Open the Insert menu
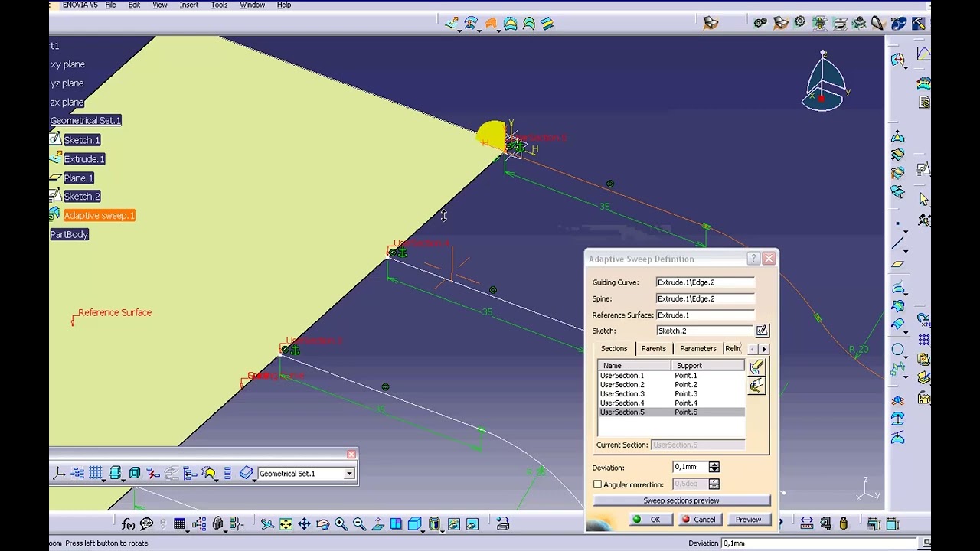Screen dimensions: 980x551 pyautogui.click(x=188, y=5)
